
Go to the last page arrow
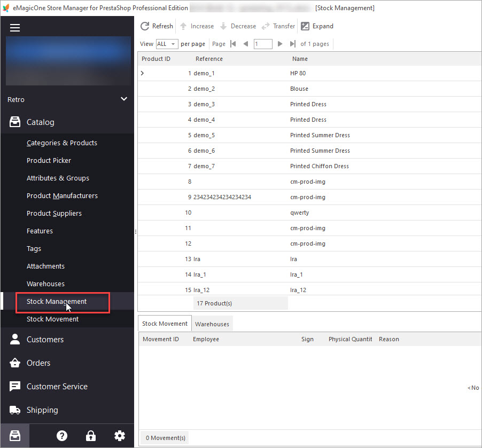[x=293, y=44]
